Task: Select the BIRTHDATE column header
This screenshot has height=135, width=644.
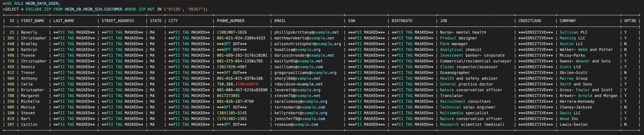Action: point(402,21)
